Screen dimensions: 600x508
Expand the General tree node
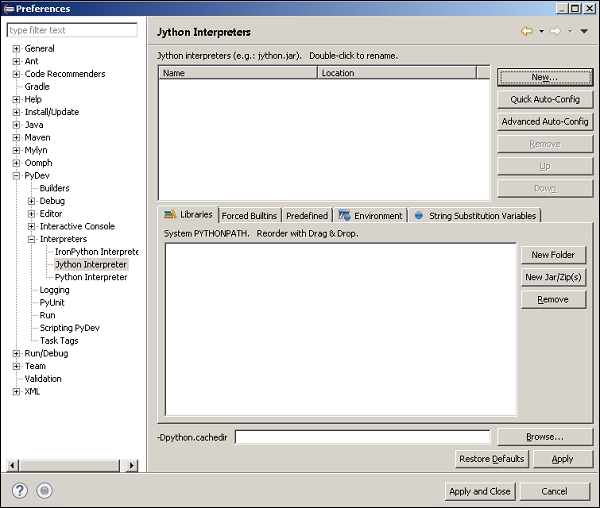point(16,48)
